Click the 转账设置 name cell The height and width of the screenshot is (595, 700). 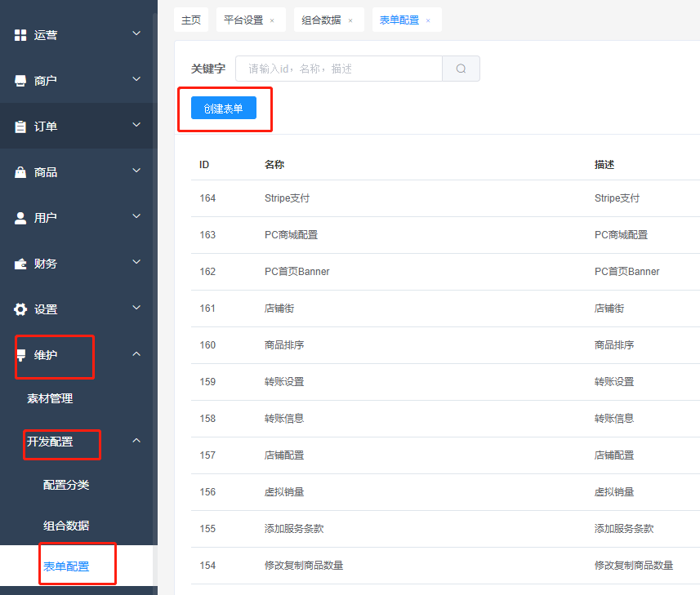point(284,382)
